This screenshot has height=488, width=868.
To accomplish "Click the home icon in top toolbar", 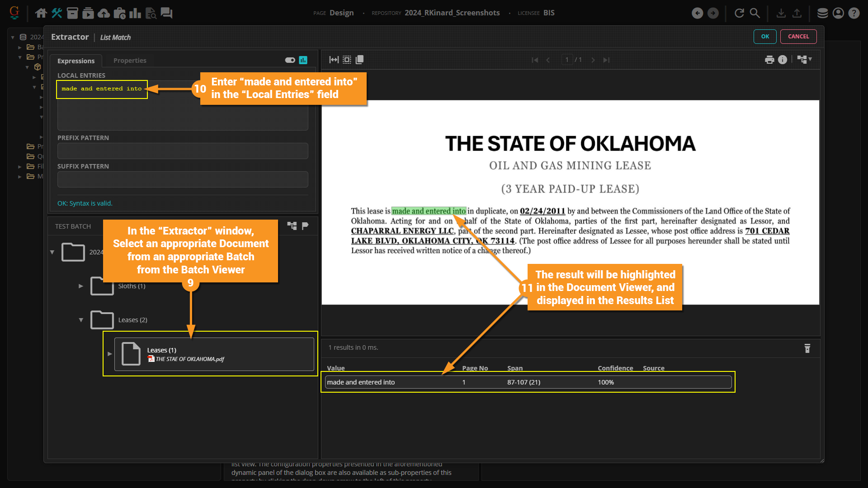I will [41, 13].
